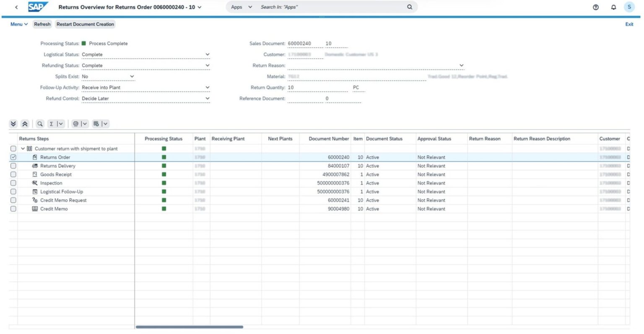Viewport: 644px width, 334px height.
Task: Click green status square for Inspection
Action: (x=164, y=183)
